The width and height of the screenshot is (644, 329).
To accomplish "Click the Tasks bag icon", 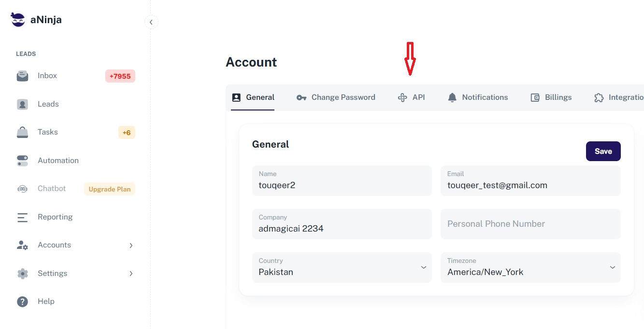I will coord(22,132).
